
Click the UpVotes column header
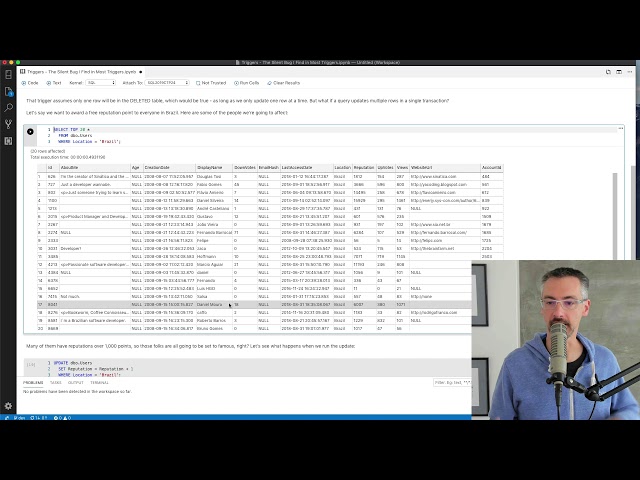[x=385, y=168]
